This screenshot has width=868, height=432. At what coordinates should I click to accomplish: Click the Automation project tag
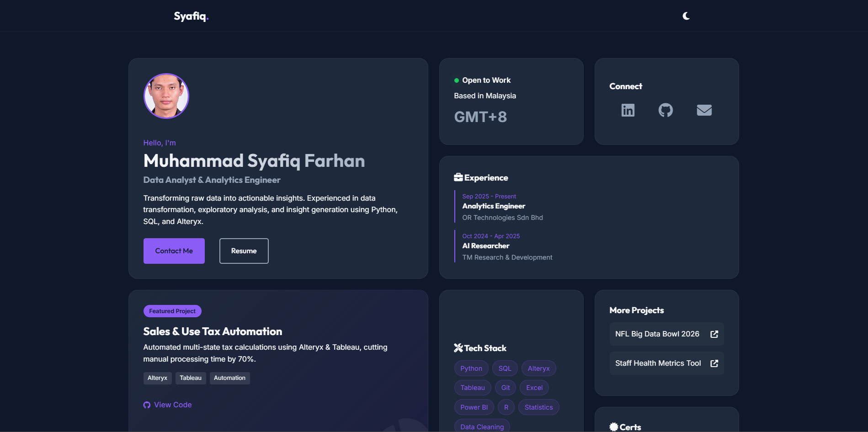pyautogui.click(x=230, y=378)
